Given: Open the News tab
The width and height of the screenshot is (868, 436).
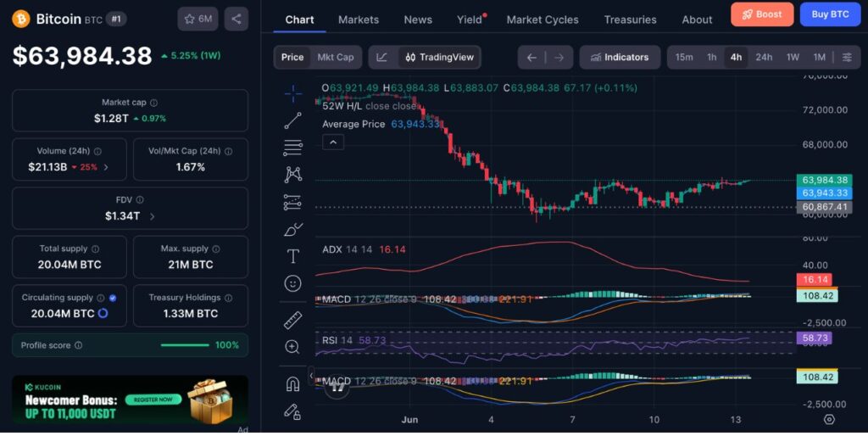Looking at the screenshot, I should pos(418,20).
